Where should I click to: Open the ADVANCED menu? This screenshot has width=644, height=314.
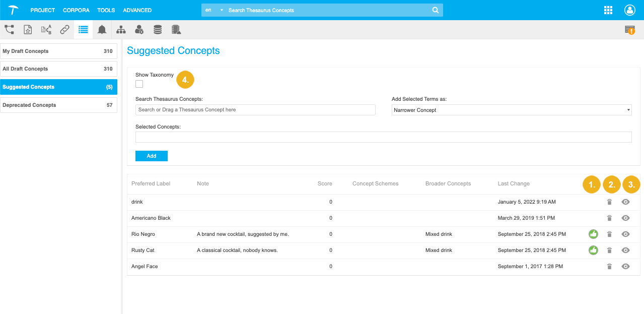point(137,10)
